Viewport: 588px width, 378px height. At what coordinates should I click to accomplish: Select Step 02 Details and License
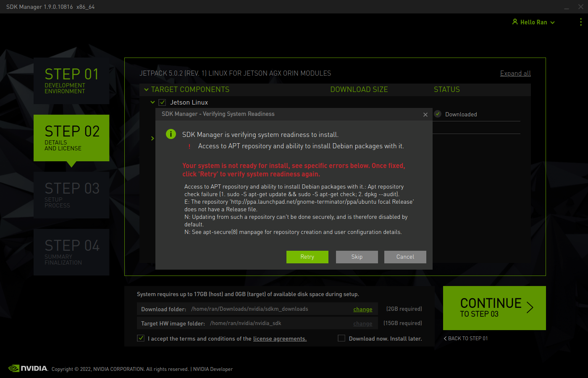pos(71,138)
